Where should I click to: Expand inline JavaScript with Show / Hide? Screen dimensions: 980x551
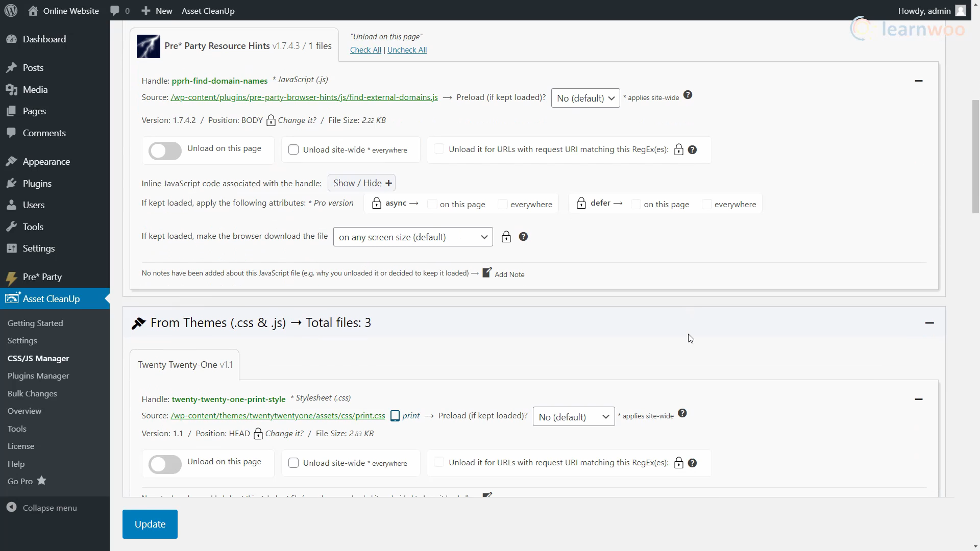click(x=362, y=183)
